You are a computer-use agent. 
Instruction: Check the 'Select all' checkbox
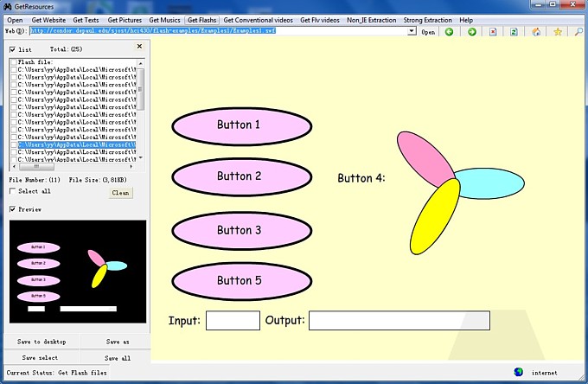tap(12, 191)
